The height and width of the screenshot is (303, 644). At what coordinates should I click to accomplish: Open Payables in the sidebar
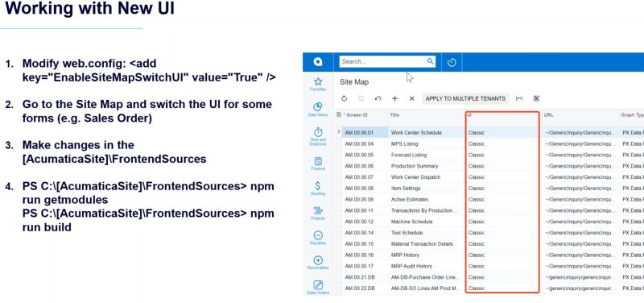coord(318,238)
